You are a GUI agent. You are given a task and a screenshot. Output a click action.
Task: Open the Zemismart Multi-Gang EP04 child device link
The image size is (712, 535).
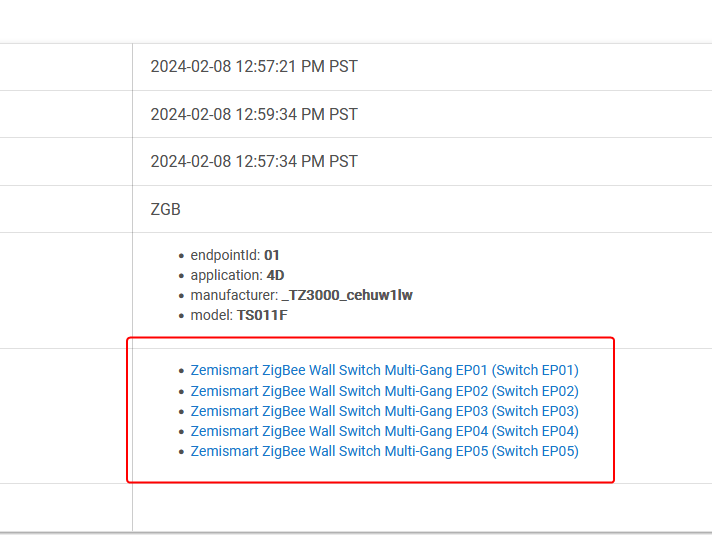pyautogui.click(x=384, y=431)
